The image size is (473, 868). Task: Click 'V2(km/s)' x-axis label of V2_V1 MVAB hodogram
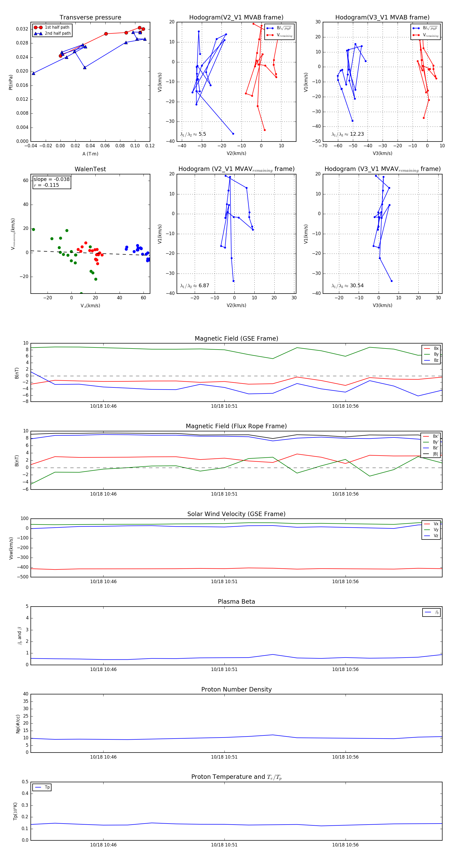pyautogui.click(x=236, y=153)
